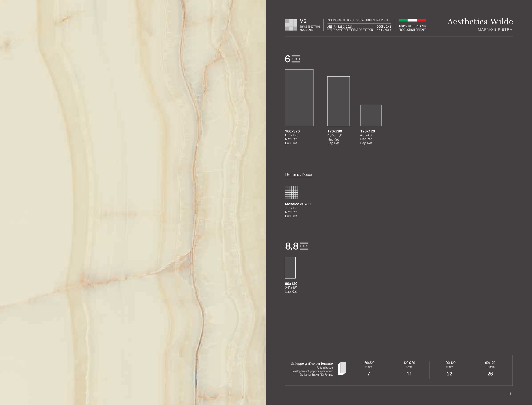Click pattern count 11 for 120x280
Viewport: 532px width, 405px height.
click(x=409, y=374)
